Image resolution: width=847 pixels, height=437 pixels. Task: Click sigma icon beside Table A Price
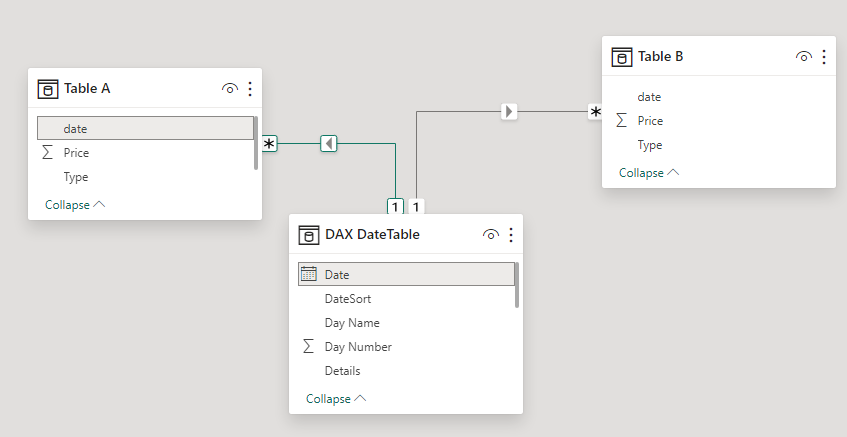48,152
